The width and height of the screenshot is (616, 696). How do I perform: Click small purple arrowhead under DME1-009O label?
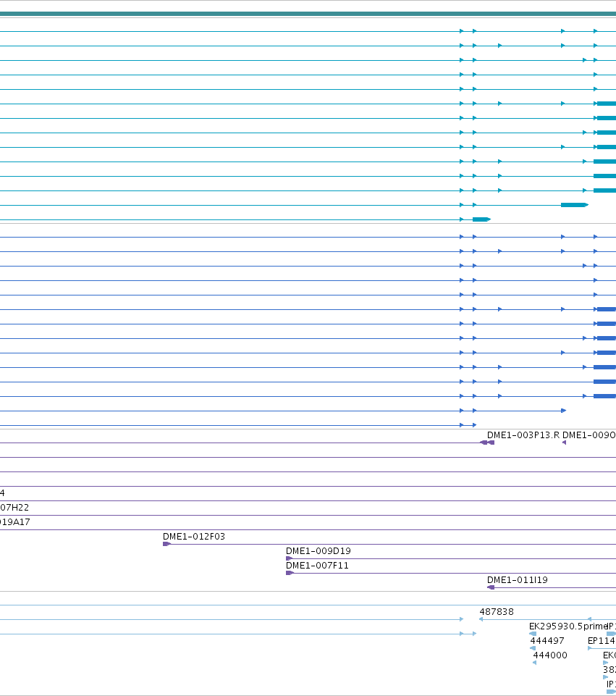(x=564, y=443)
